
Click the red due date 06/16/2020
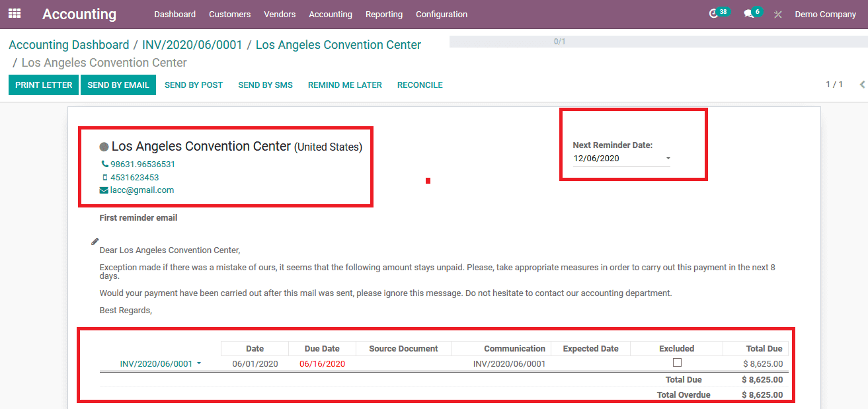pyautogui.click(x=322, y=363)
